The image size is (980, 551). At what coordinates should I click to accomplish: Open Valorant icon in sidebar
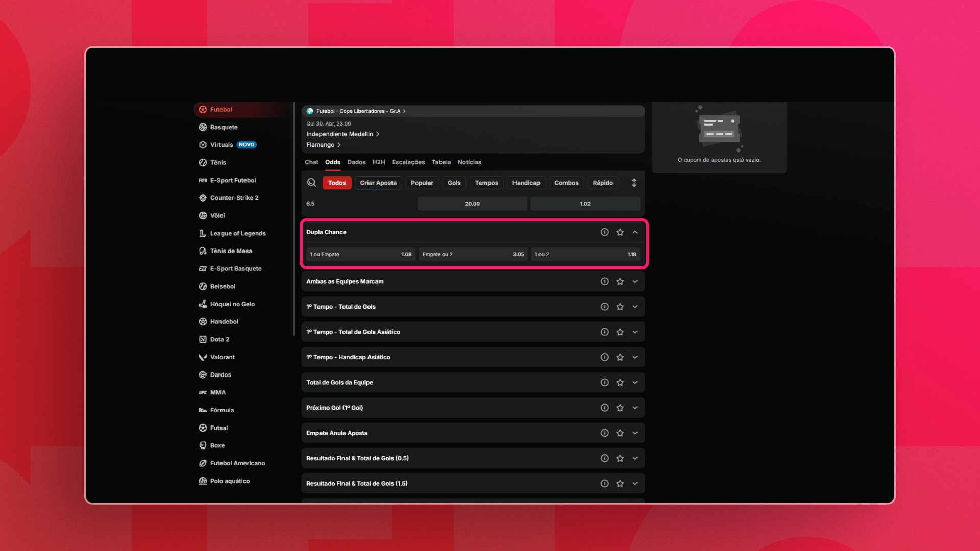pyautogui.click(x=203, y=357)
